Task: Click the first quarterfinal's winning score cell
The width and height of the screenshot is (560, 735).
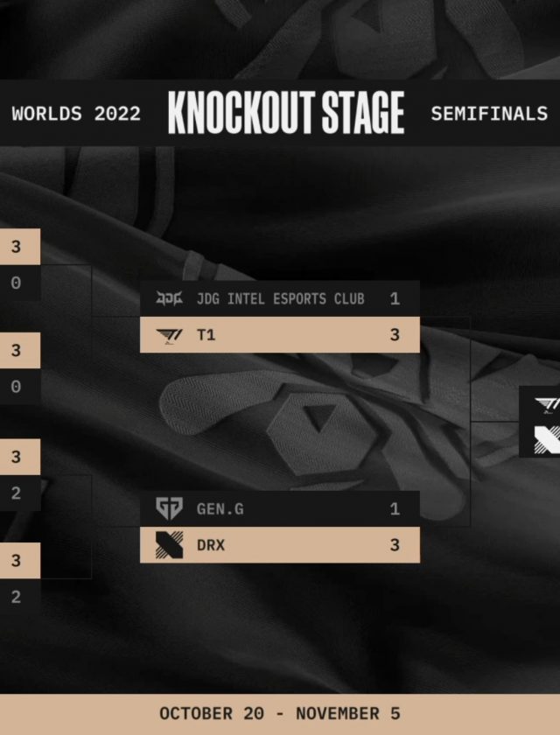Action: (16, 248)
